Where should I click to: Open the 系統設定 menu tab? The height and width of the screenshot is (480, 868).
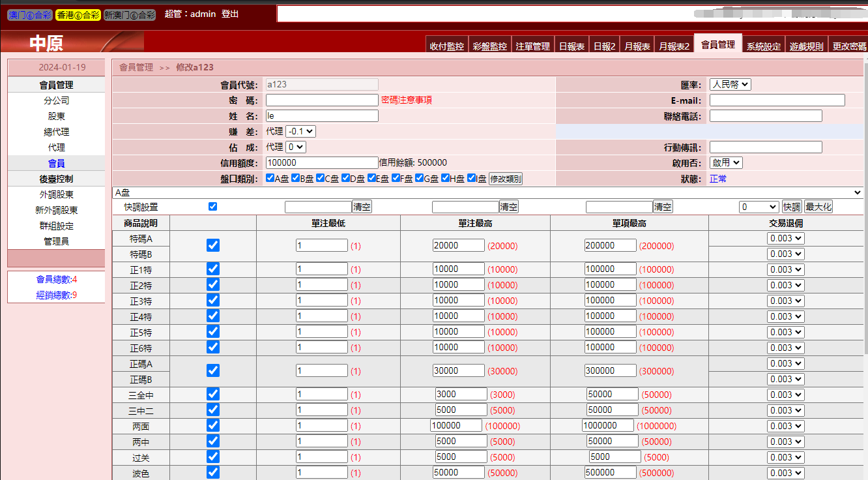763,46
